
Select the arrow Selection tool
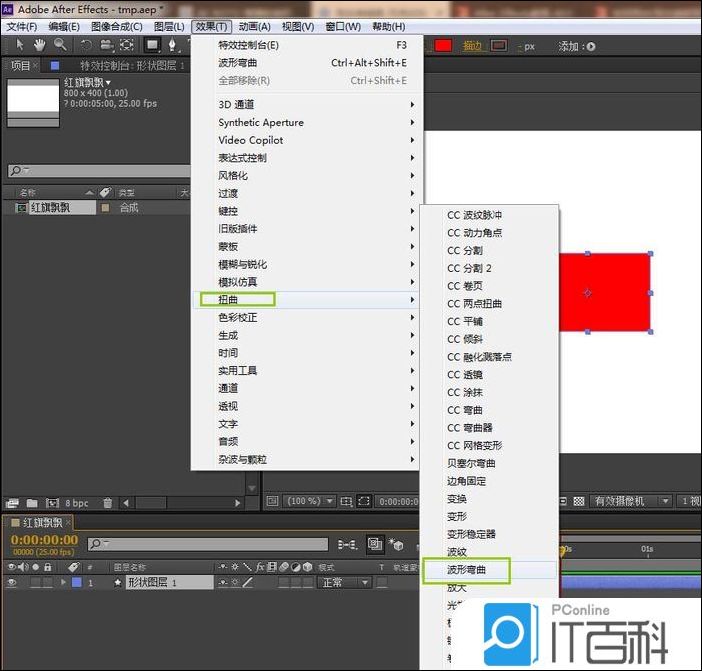[x=20, y=45]
